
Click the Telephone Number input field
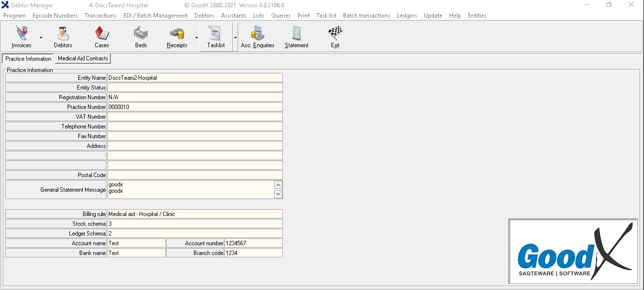click(195, 127)
